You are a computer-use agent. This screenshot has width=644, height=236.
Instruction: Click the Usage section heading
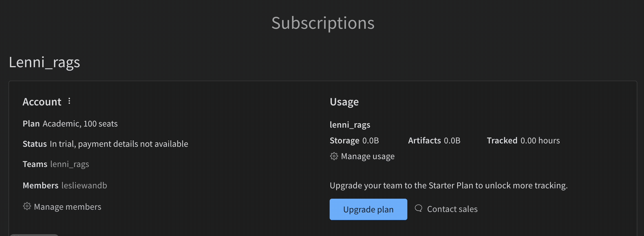(x=344, y=102)
